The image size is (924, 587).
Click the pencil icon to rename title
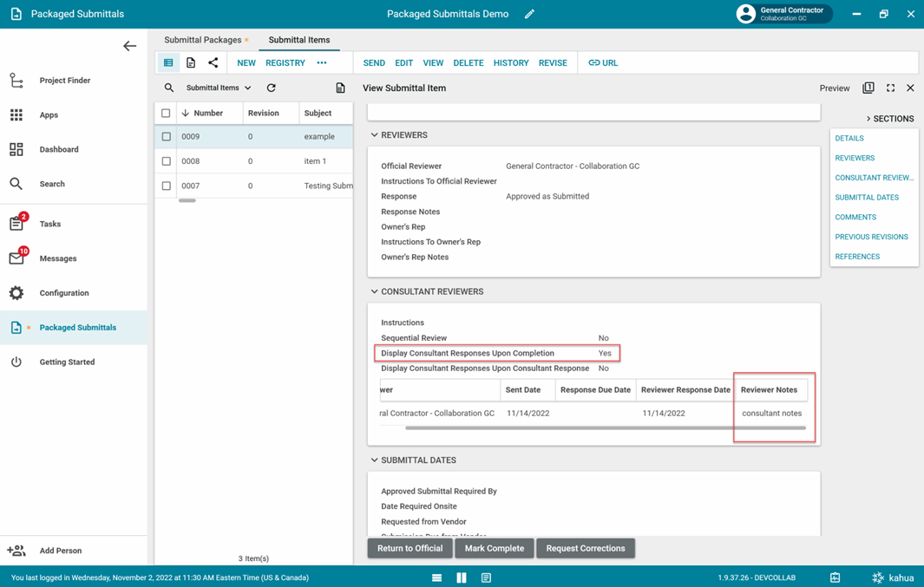point(529,14)
